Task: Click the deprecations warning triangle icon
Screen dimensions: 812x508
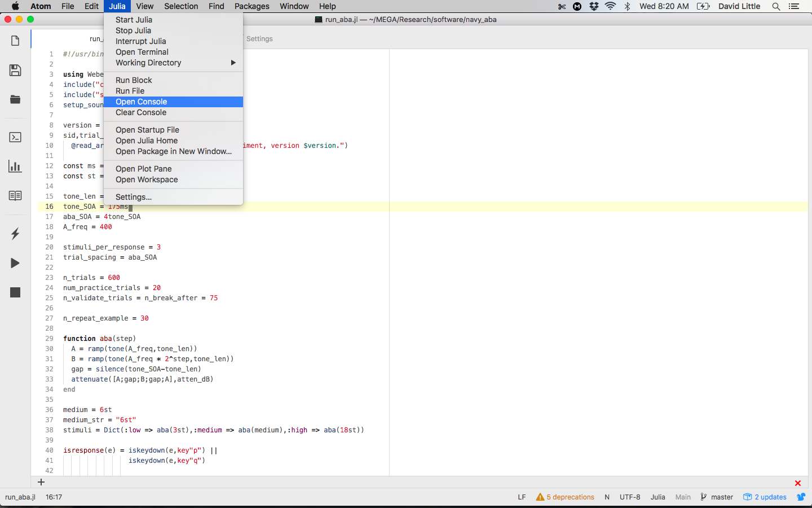Action: click(x=540, y=497)
